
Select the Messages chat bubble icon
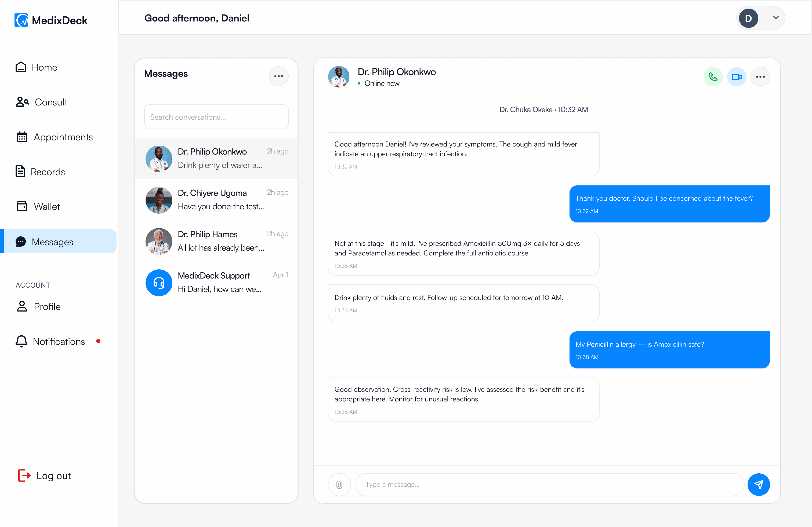20,242
